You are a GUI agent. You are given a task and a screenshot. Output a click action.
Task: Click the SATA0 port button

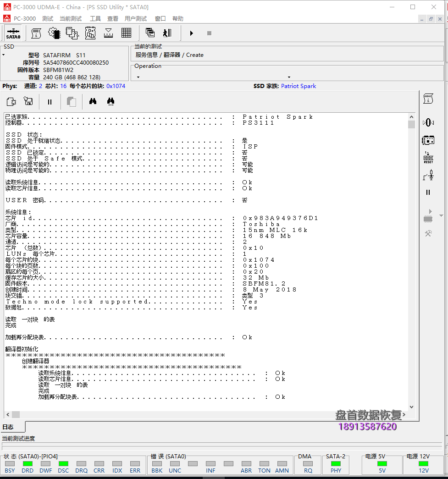coord(13,33)
